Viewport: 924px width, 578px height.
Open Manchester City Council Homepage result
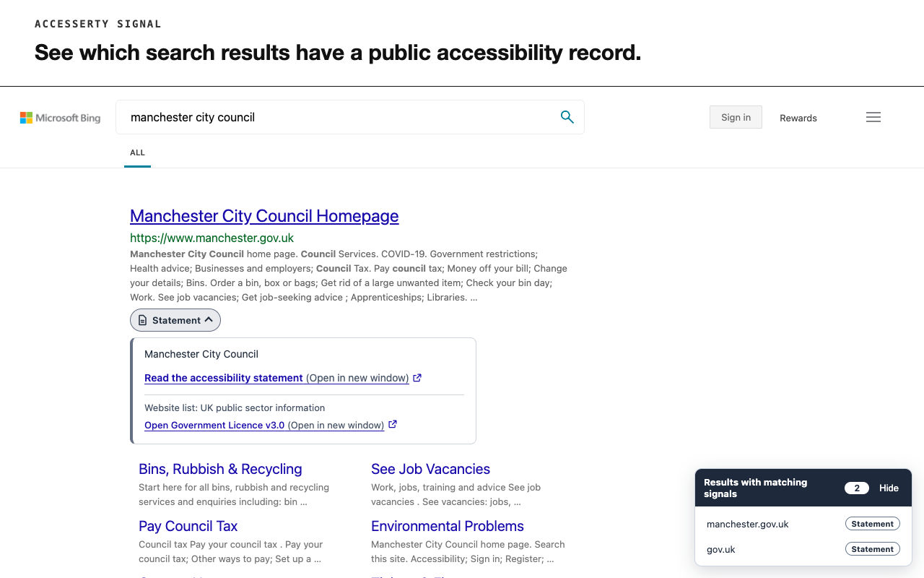(x=264, y=216)
